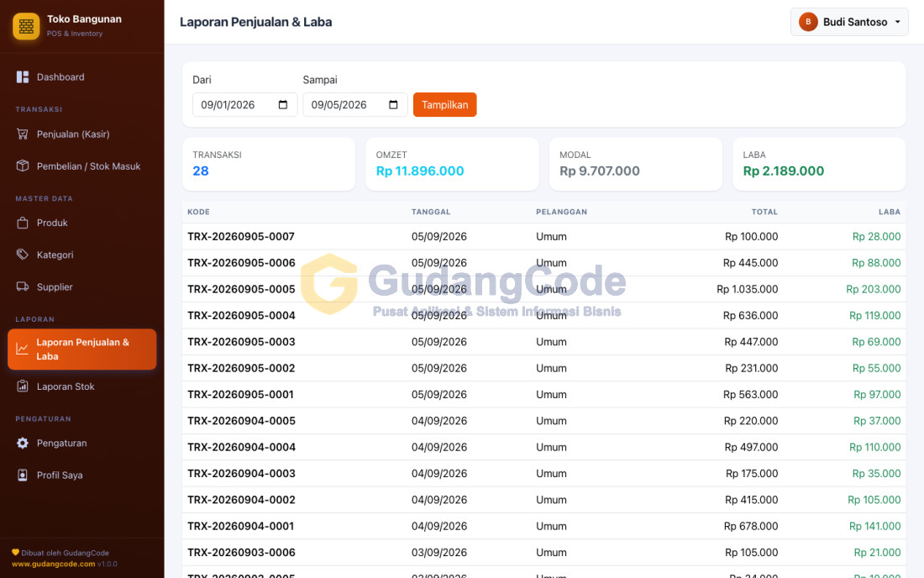Click the Profil Saya badge icon
Image resolution: width=924 pixels, height=578 pixels.
[x=23, y=475]
